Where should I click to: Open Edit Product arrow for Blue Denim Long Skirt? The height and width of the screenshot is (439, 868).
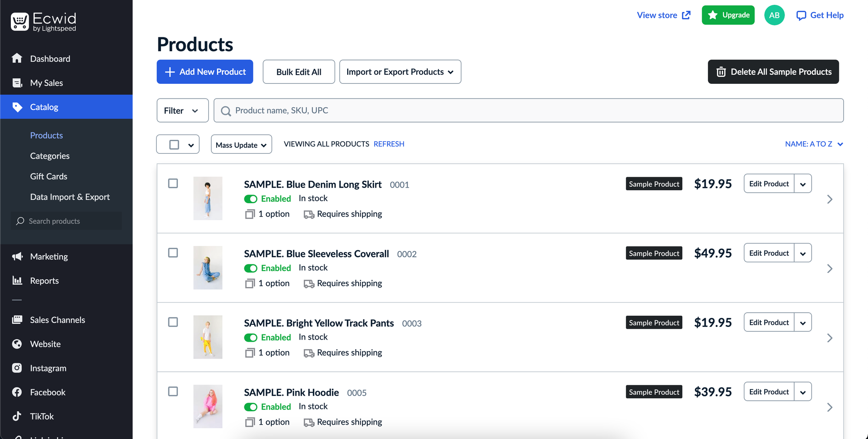click(x=803, y=184)
